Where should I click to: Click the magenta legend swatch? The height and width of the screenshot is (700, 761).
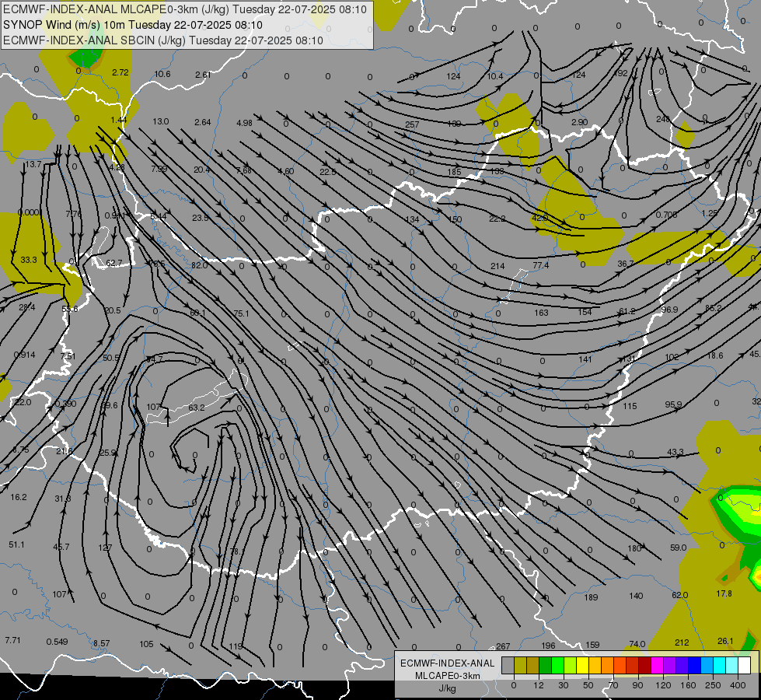657,665
